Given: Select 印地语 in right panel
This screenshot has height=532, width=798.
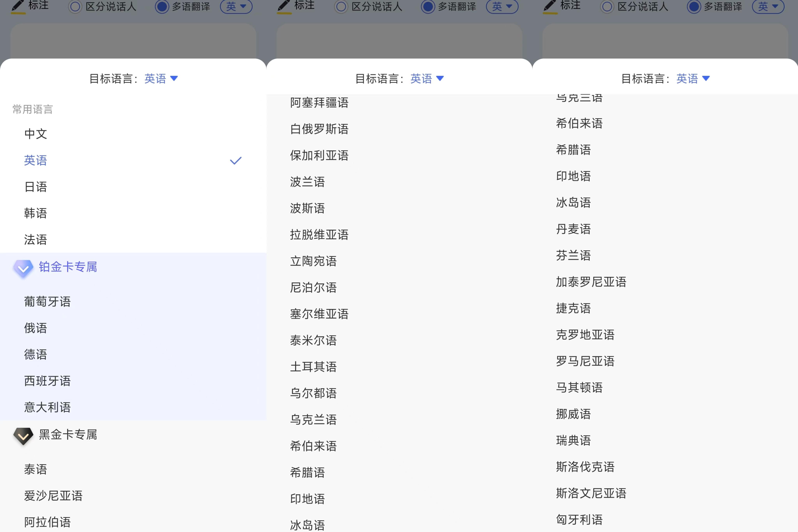Looking at the screenshot, I should [x=574, y=176].
